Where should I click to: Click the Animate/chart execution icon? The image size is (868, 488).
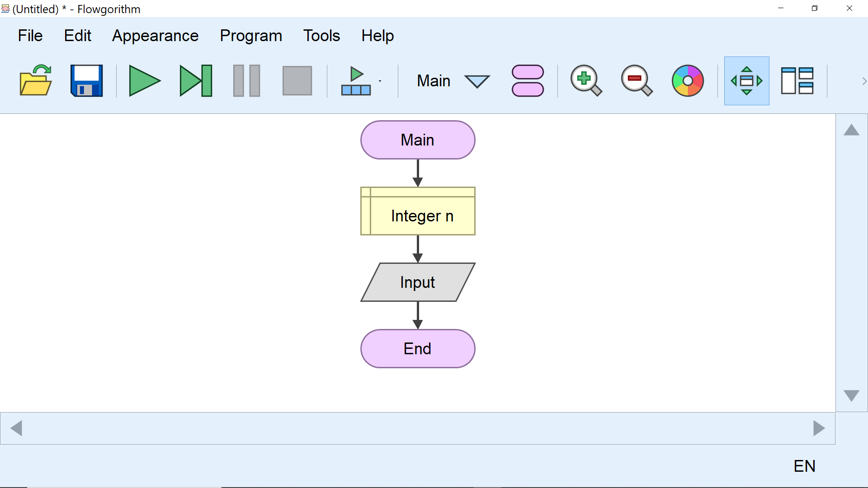(x=356, y=80)
